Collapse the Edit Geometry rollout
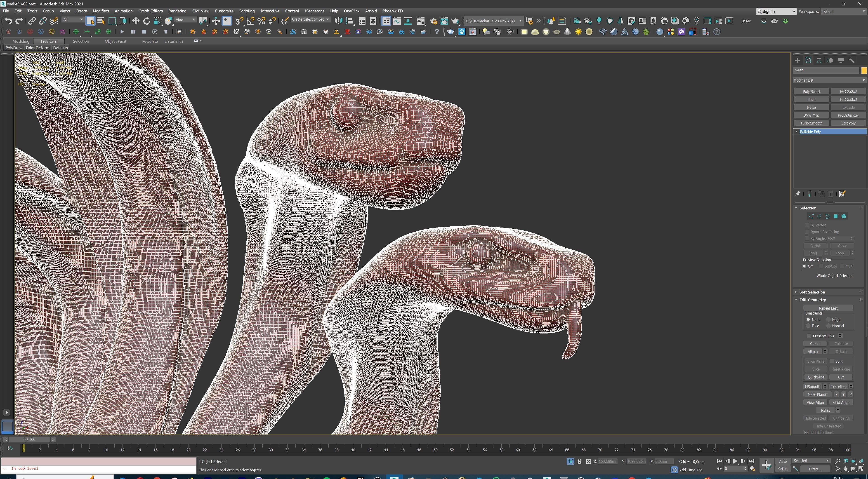This screenshot has width=868, height=479. [796, 300]
